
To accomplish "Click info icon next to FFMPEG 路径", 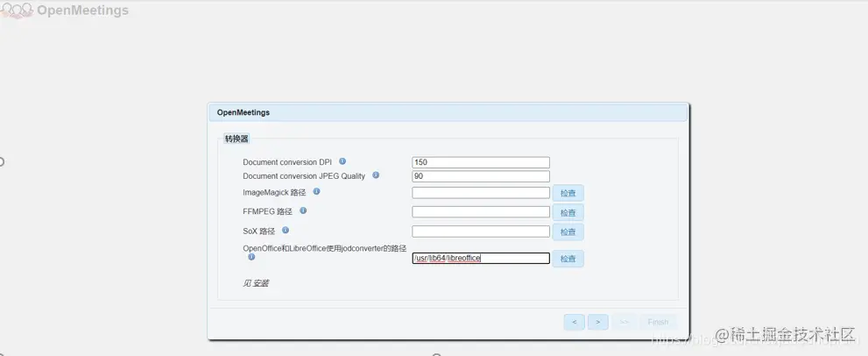I will 303,210.
